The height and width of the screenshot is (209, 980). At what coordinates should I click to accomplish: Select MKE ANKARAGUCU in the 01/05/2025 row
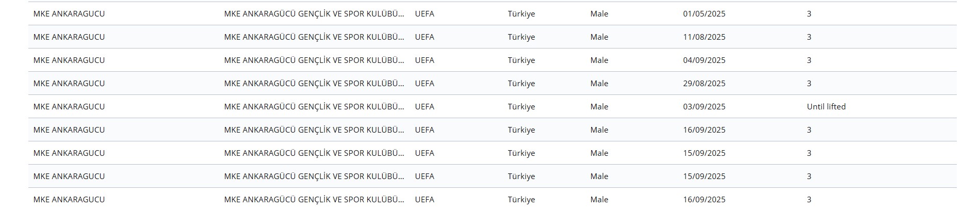[x=69, y=14]
